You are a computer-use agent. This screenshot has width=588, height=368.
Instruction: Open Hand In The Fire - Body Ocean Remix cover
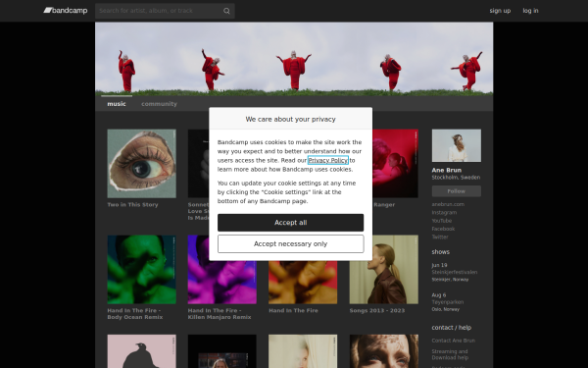tap(141, 270)
